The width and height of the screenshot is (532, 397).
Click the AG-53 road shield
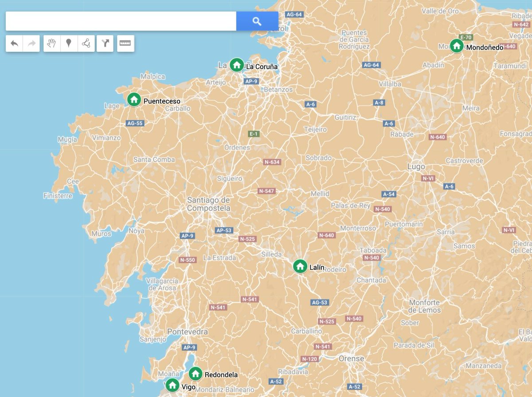pos(319,303)
